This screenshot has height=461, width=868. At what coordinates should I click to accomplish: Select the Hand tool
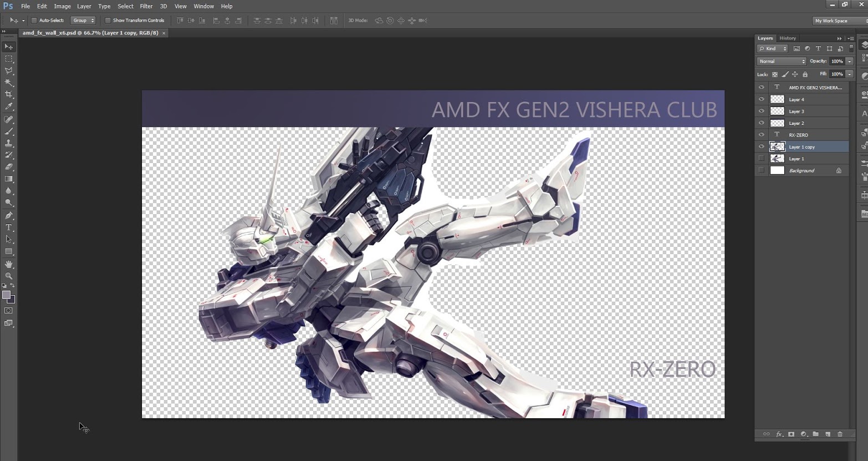pyautogui.click(x=9, y=264)
